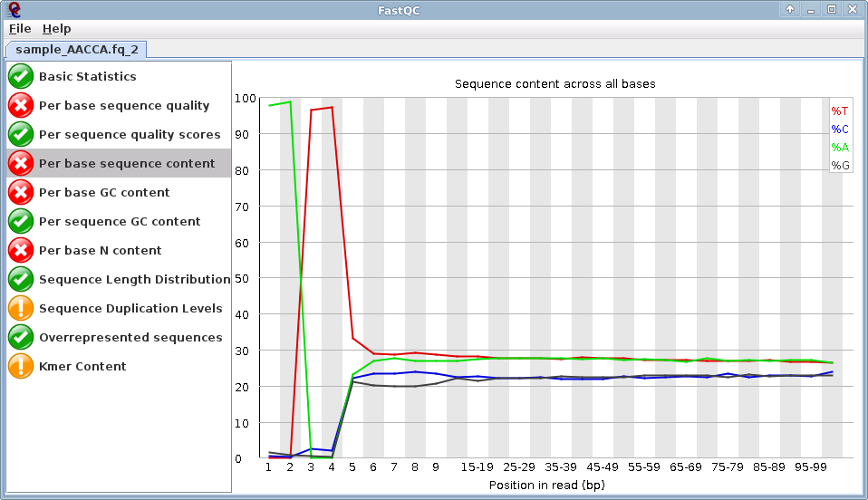Viewport: 868px width, 500px height.
Task: Switch to the sample_AACCA.fq_2 tab
Action: coord(77,50)
